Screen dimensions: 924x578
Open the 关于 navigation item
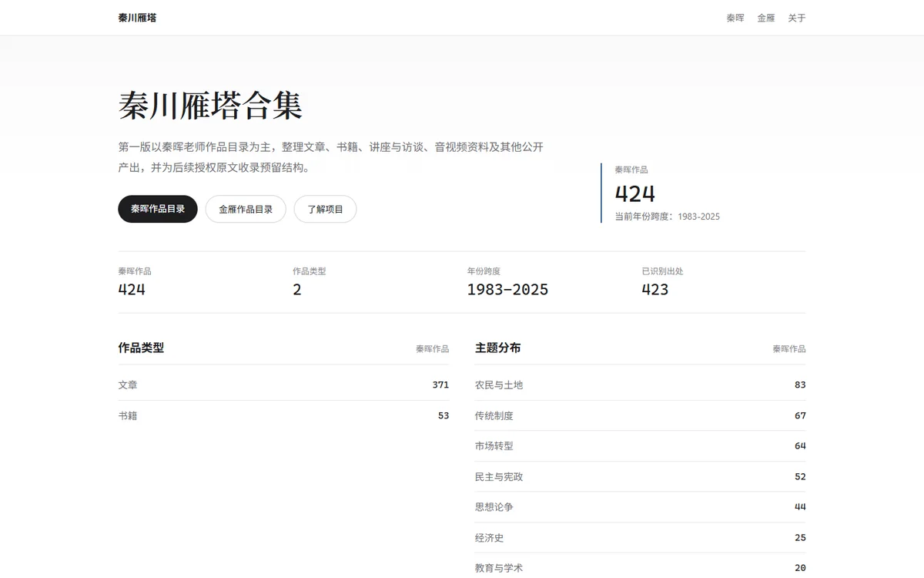797,18
